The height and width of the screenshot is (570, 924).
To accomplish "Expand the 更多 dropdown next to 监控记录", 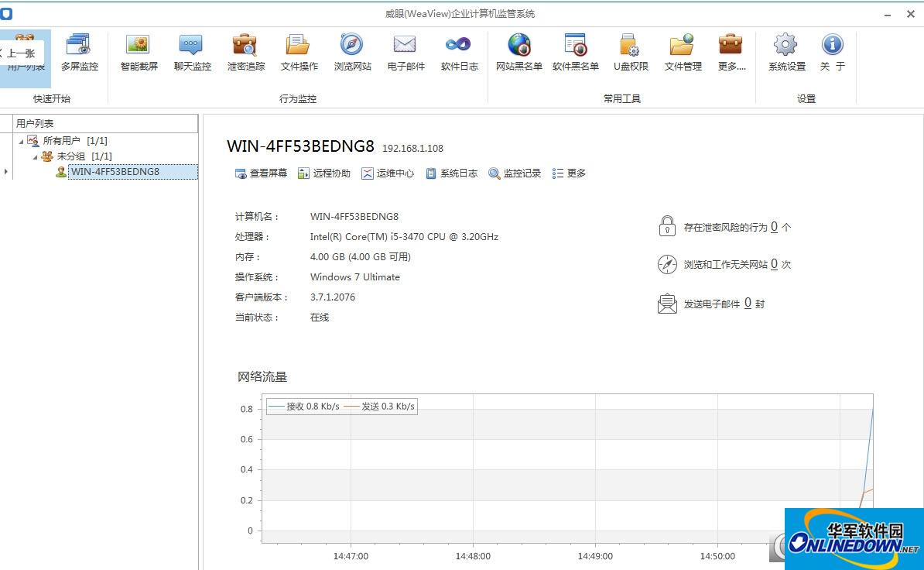I will (569, 173).
